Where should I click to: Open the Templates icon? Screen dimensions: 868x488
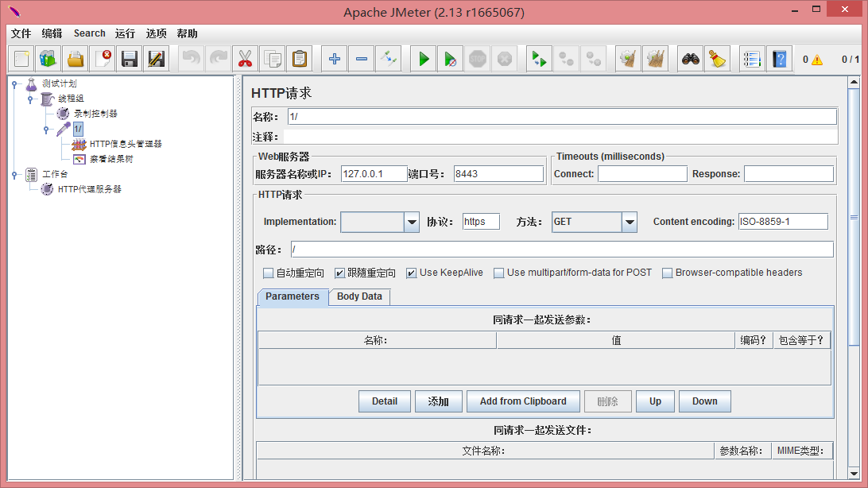pos(48,59)
